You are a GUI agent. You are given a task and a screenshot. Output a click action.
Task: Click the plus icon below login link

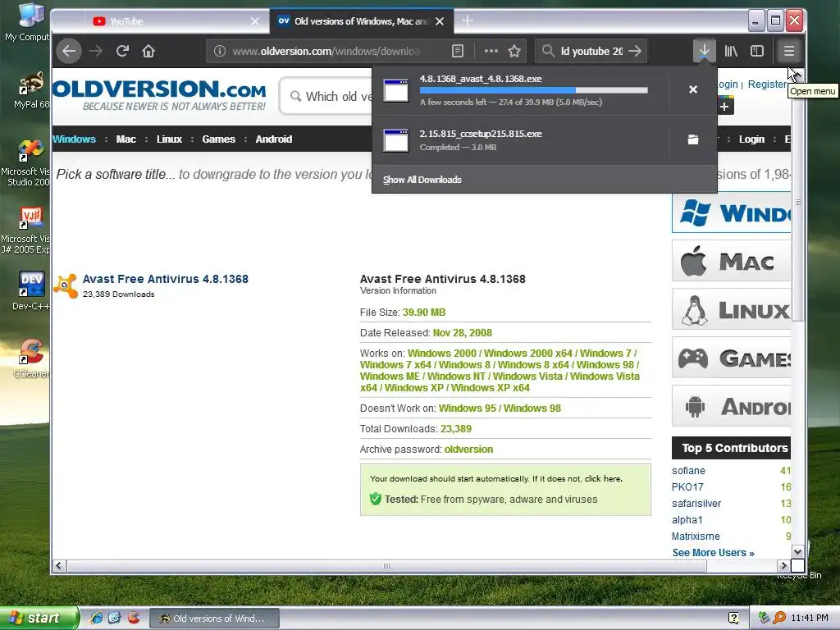tap(724, 106)
